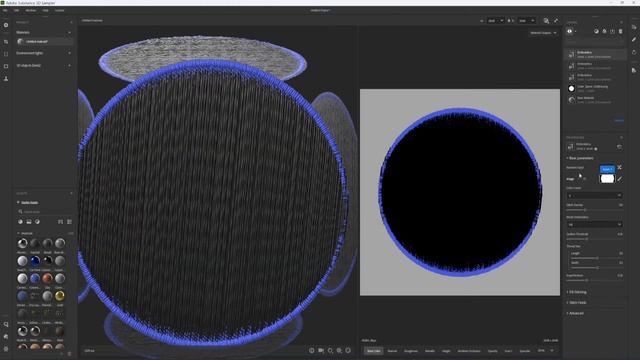Click the top icon in far-right sidebar

pos(634,27)
